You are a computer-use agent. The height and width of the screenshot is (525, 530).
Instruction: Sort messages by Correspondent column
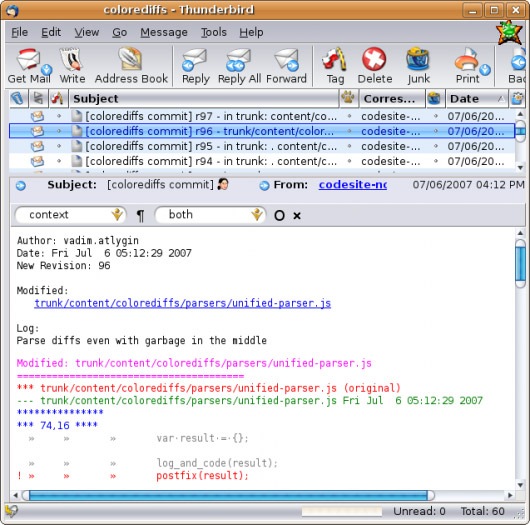391,98
